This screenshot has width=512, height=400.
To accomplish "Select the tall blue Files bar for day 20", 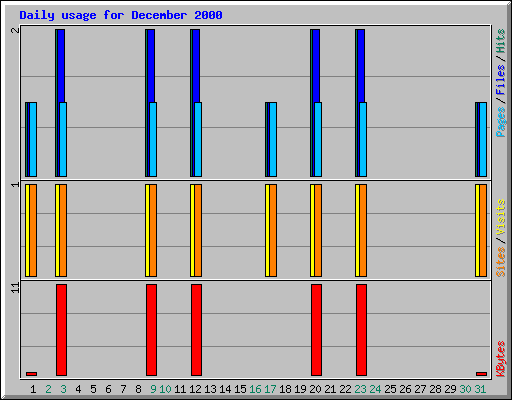I will coord(316,66).
